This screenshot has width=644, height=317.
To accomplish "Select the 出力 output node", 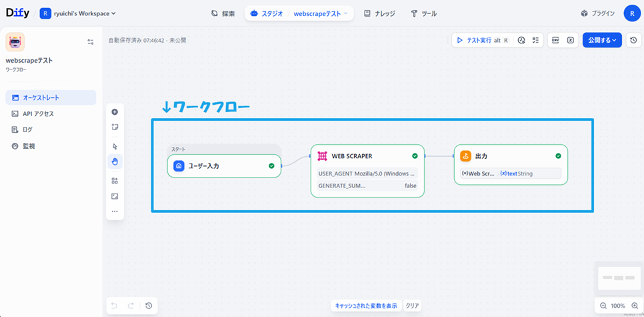I will 511,164.
